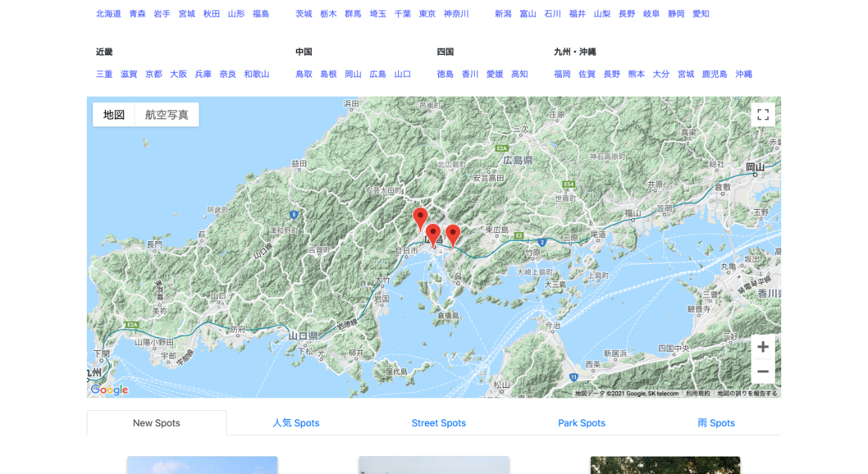Open the Google logo link on map
868x474 pixels.
click(110, 390)
